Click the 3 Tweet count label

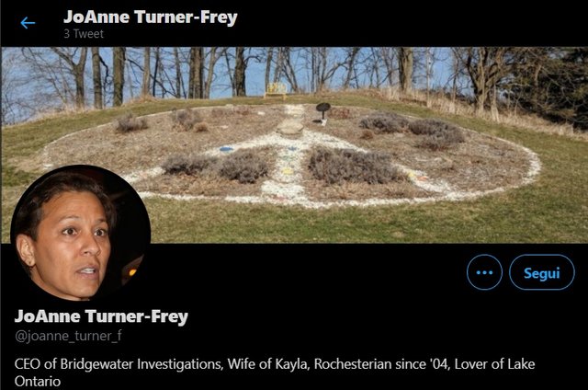(84, 34)
